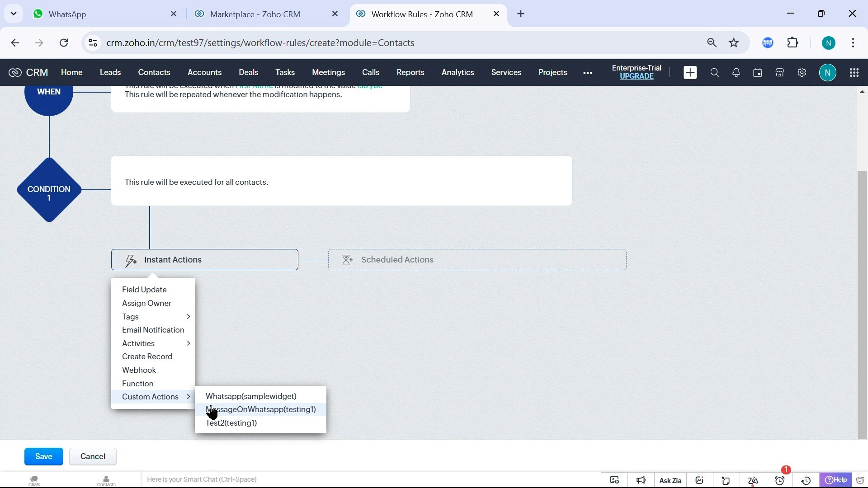
Task: Click the notifications bell icon
Action: [x=736, y=73]
